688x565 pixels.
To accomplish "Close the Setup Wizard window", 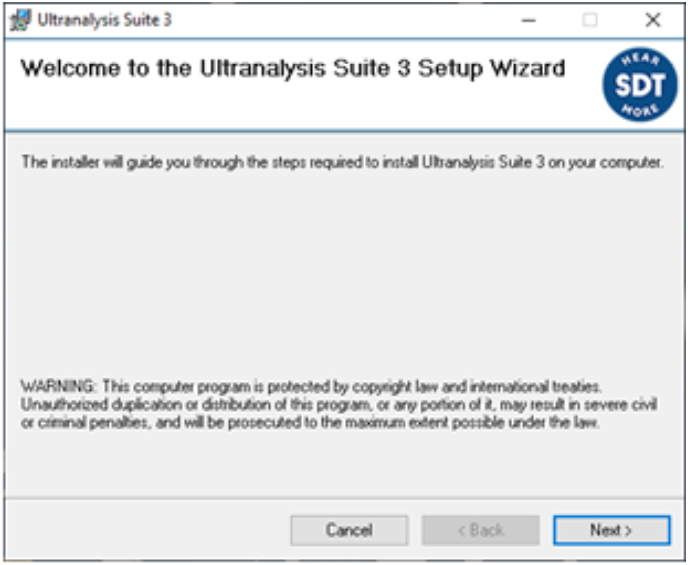I will (x=653, y=20).
